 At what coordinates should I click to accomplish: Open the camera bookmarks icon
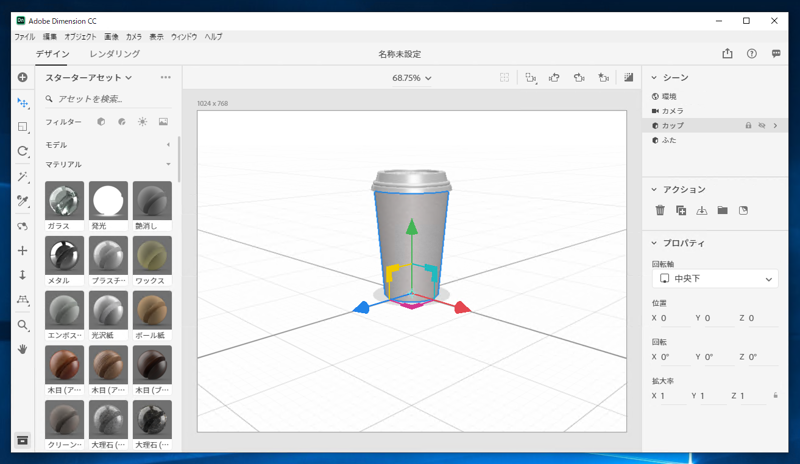(x=531, y=78)
